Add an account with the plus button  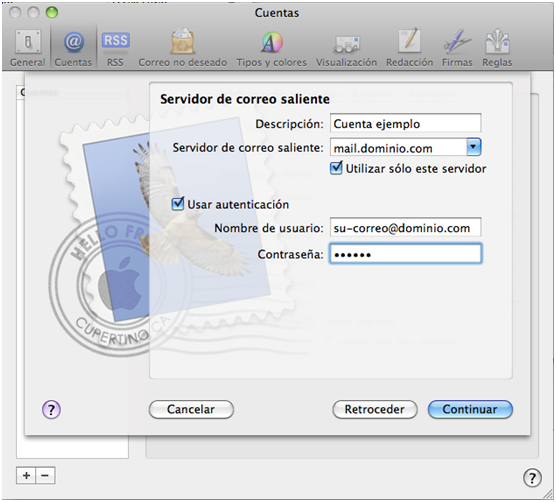coord(26,475)
